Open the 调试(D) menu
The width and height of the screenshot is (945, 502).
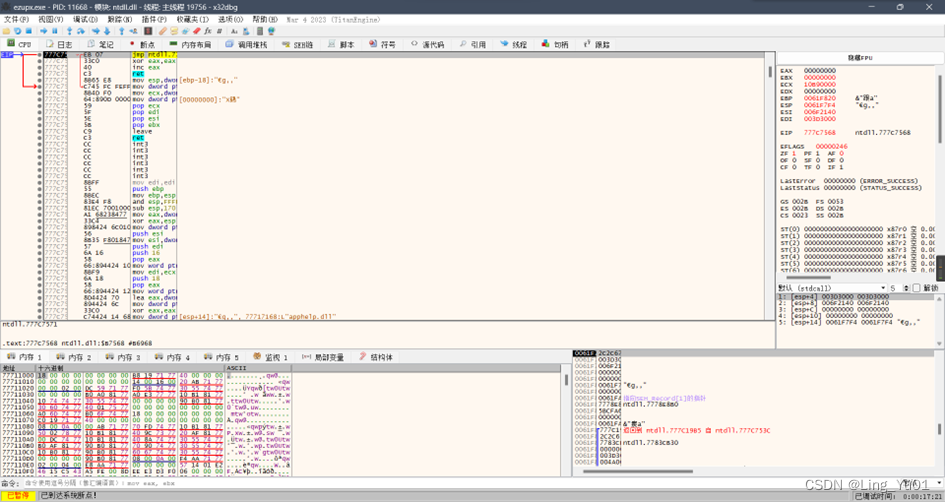(x=86, y=19)
